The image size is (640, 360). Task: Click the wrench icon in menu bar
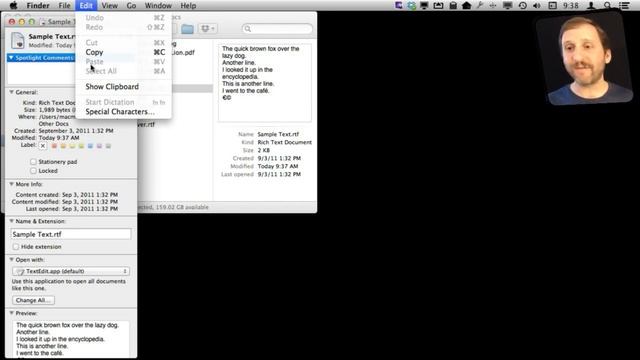(480, 5)
